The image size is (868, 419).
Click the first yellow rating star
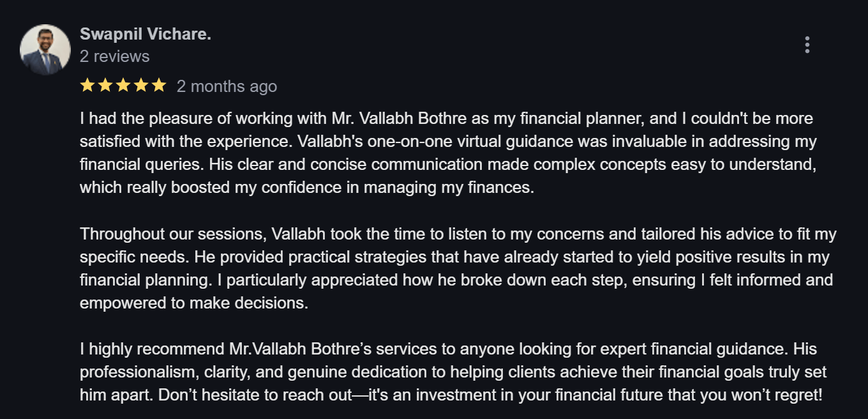pyautogui.click(x=87, y=86)
